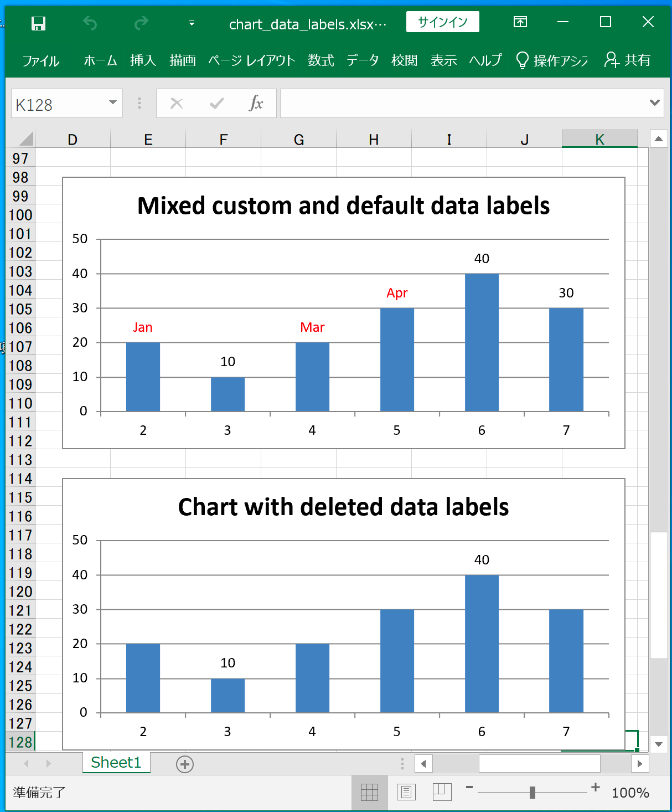Click the 操作アシスト lightbulb search
The height and width of the screenshot is (812, 672).
click(x=552, y=60)
